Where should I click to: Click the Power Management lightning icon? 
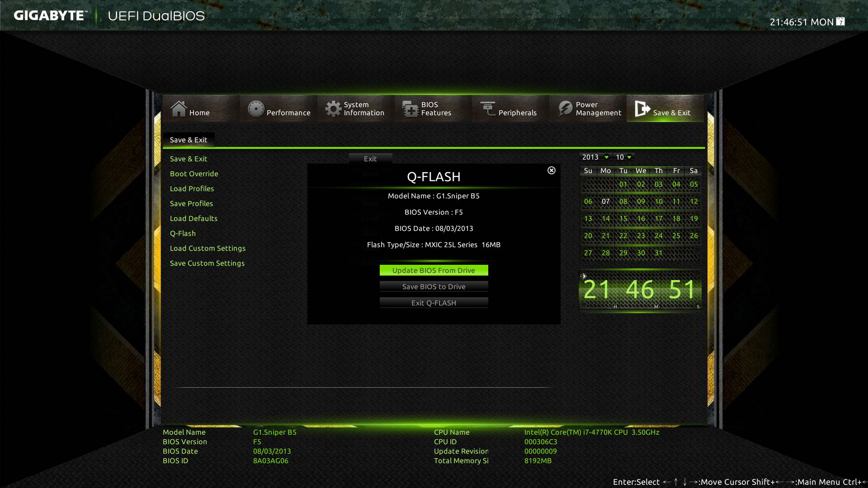pos(565,108)
